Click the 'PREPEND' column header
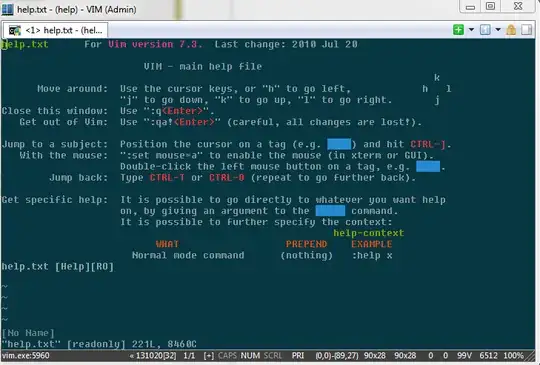Image resolution: width=540 pixels, height=365 pixels. point(307,244)
